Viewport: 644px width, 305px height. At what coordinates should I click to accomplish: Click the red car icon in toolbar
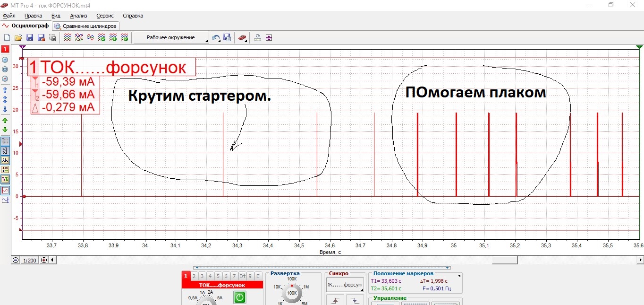(242, 38)
